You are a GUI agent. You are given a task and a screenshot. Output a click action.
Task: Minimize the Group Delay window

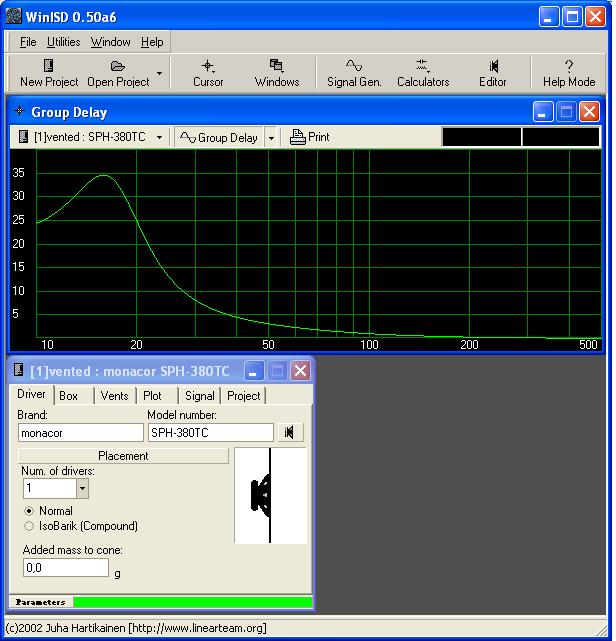click(x=543, y=112)
